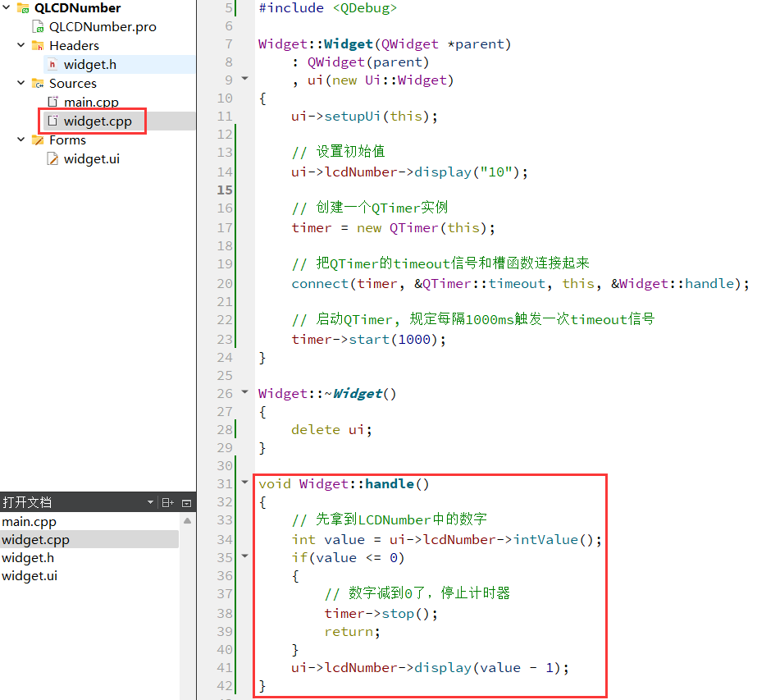Image resolution: width=757 pixels, height=700 pixels.
Task: Click 'delete ui;' on line 28
Action: point(331,429)
